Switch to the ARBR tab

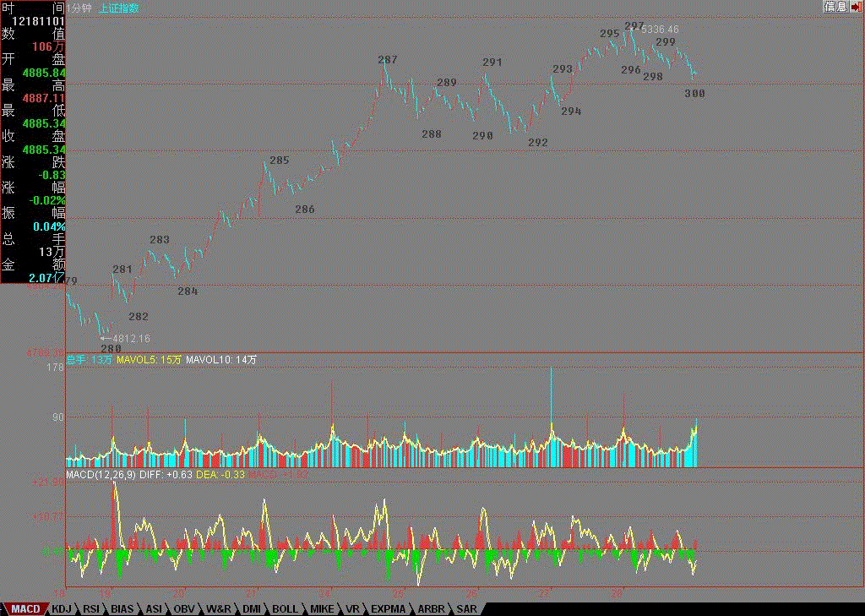click(x=431, y=608)
